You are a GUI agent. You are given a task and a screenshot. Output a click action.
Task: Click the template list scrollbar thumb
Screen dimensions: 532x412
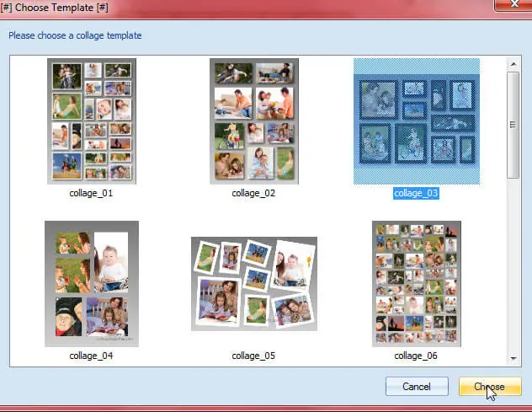[513, 125]
